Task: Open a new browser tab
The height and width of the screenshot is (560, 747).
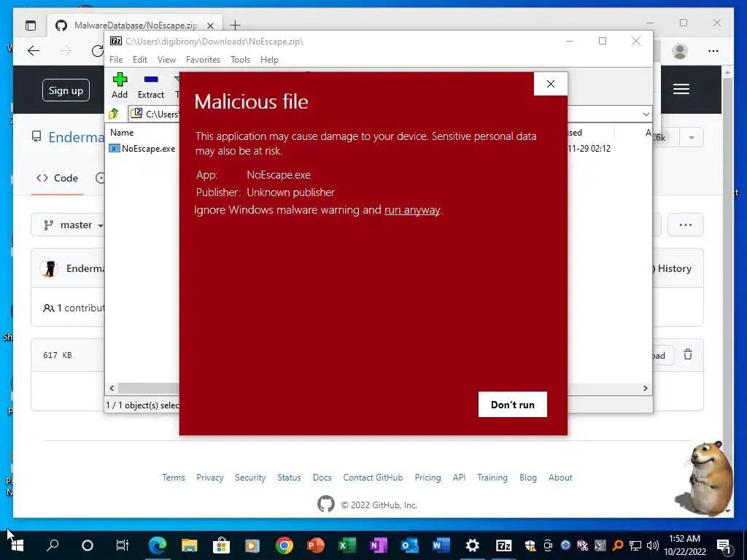Action: click(235, 26)
